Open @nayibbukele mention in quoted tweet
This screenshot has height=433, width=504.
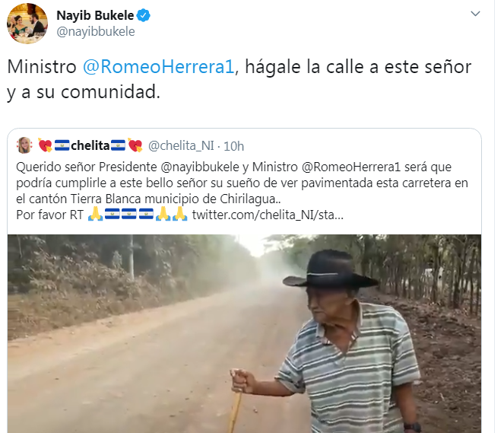[x=200, y=167]
